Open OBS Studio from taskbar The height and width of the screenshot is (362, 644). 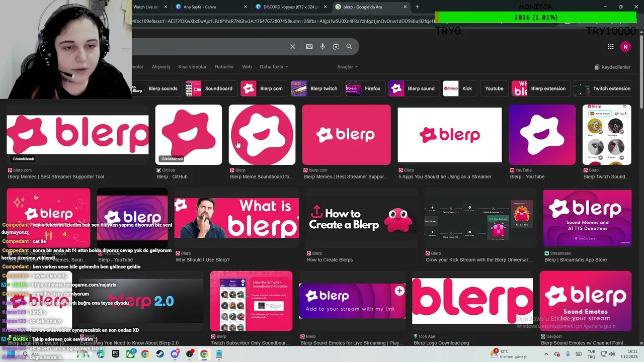pyautogui.click(x=189, y=354)
